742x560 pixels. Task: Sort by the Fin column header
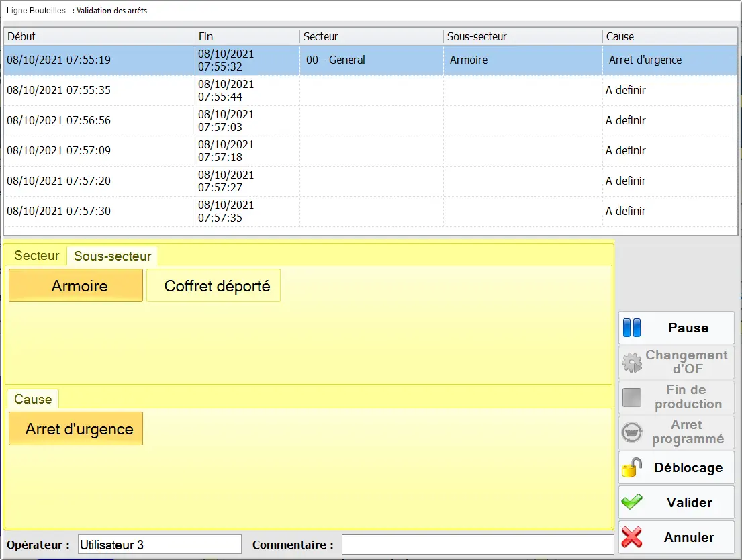pyautogui.click(x=248, y=36)
